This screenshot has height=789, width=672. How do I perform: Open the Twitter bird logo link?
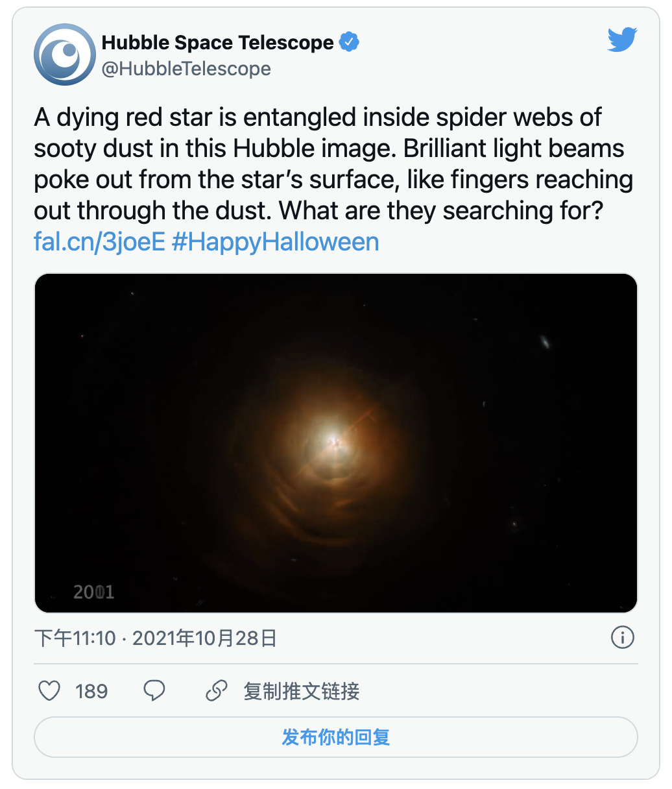[622, 40]
